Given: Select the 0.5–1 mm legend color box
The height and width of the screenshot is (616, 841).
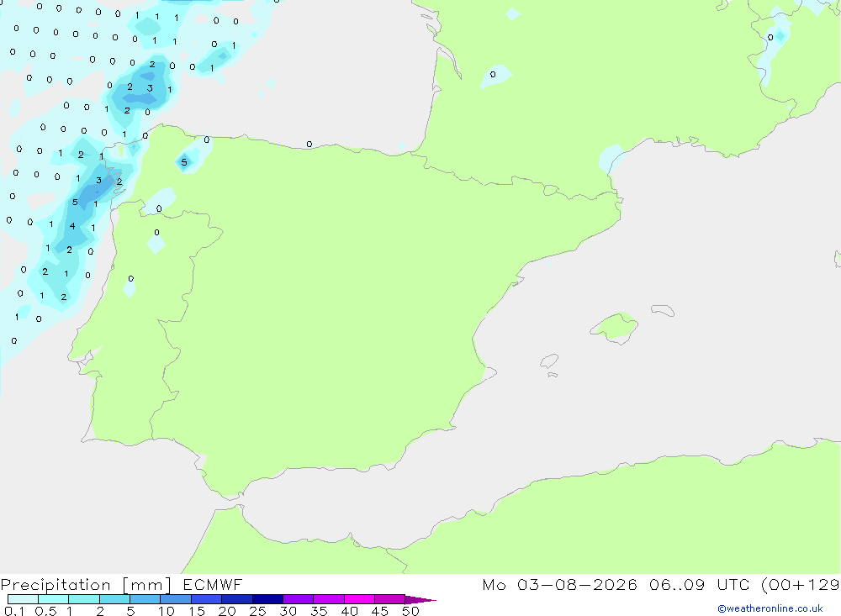Looking at the screenshot, I should [53, 599].
